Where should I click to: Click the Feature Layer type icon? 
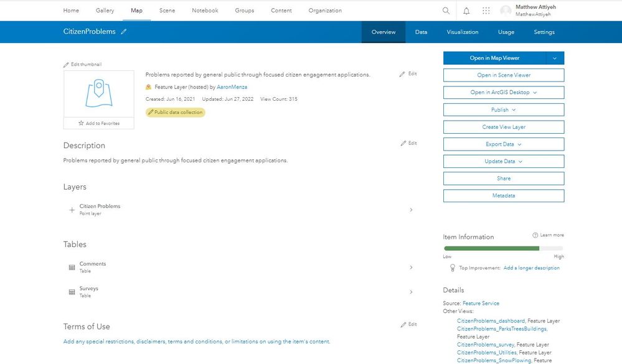coord(148,87)
